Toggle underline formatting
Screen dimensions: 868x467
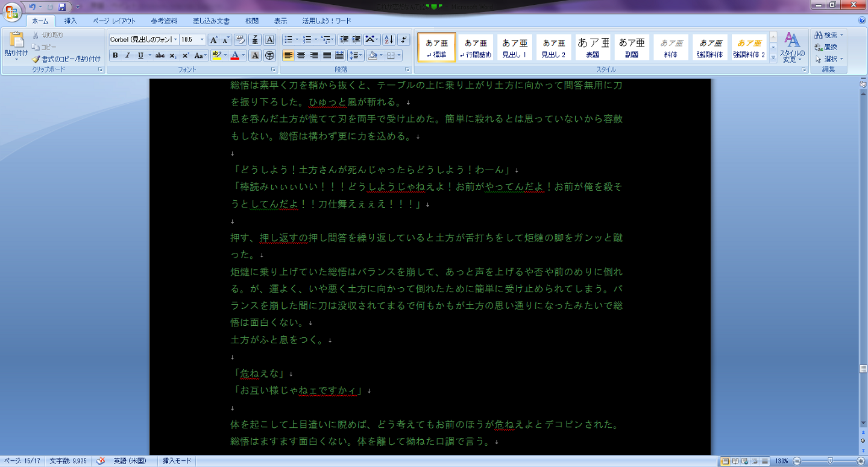pos(140,56)
